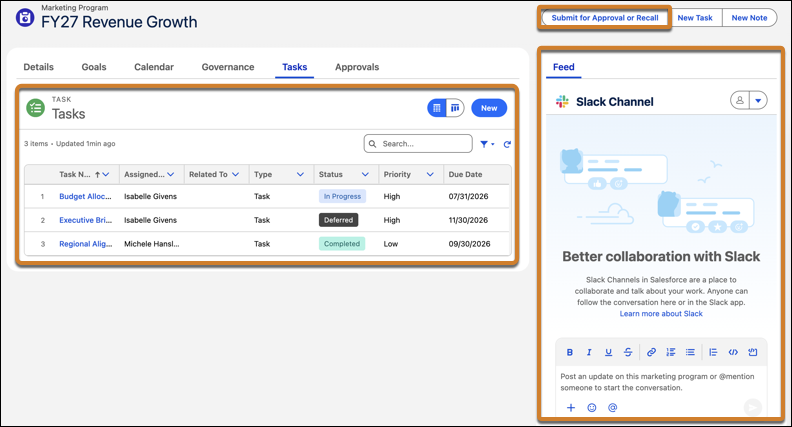Open the Goals tab
792x427 pixels.
point(94,67)
